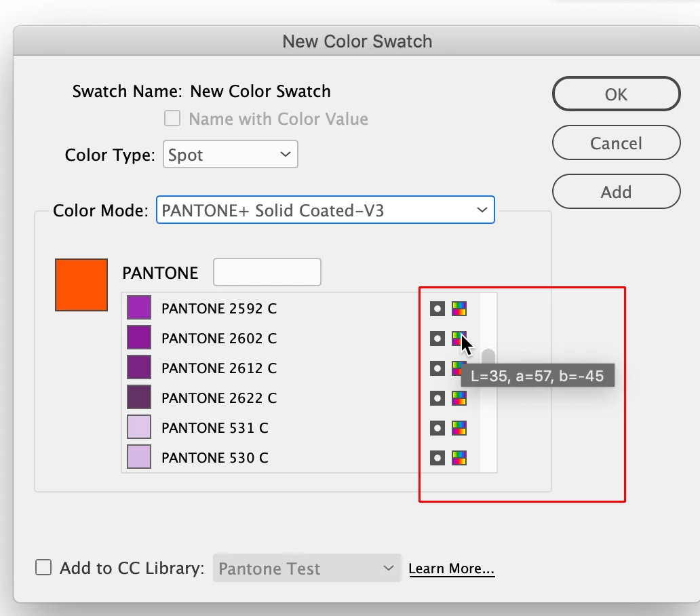This screenshot has width=700, height=616.
Task: Click spot color icon for PANTONE 2602 C
Action: point(437,339)
